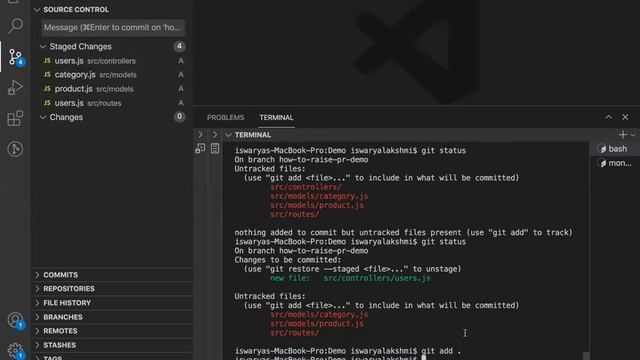This screenshot has width=640, height=360.
Task: Click the Staged Changes count badge 4
Action: 179,46
